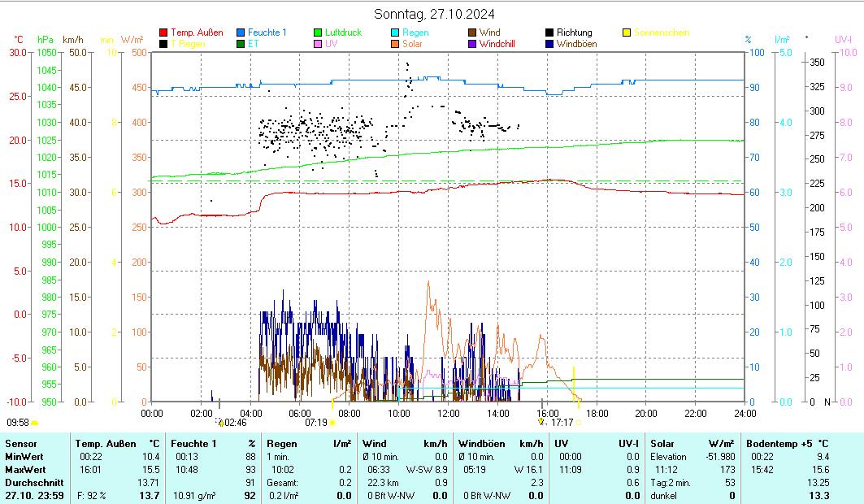Click the cyan Regen legend swatch
The image size is (864, 504).
tap(395, 33)
